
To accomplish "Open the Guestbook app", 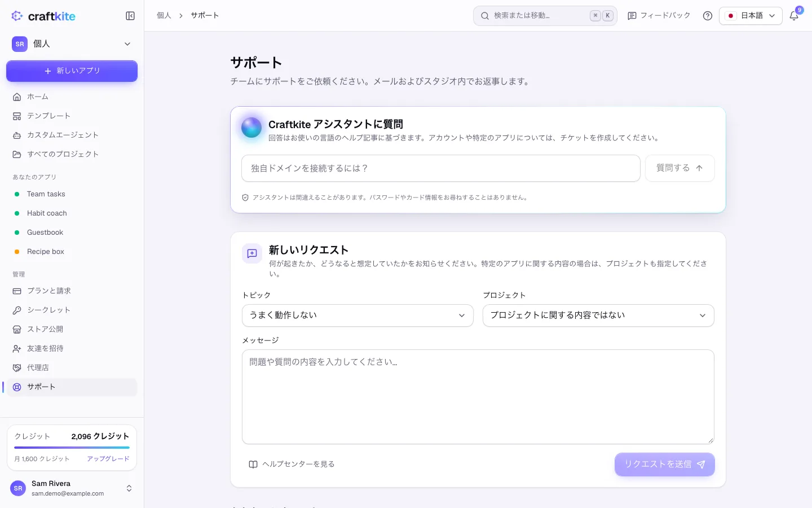I will point(72,233).
